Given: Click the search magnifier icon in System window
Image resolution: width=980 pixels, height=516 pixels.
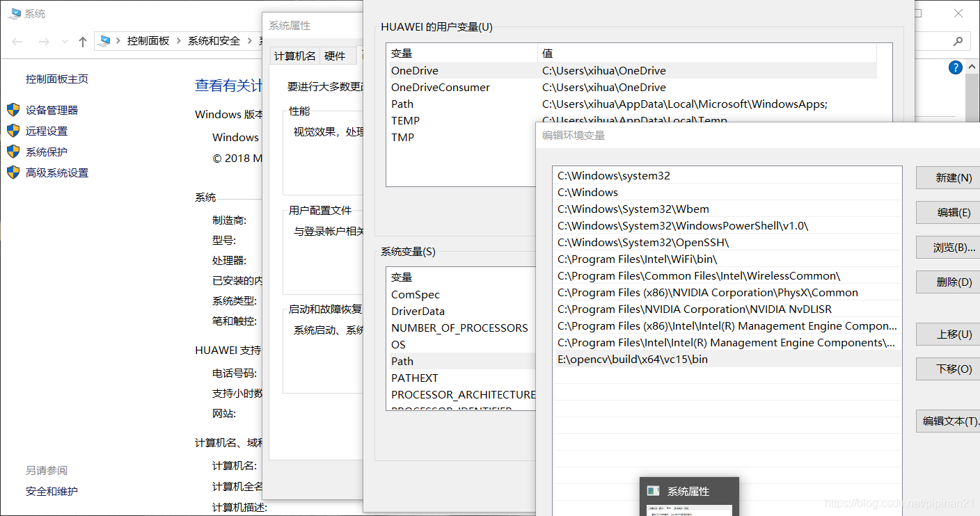Looking at the screenshot, I should tap(958, 41).
